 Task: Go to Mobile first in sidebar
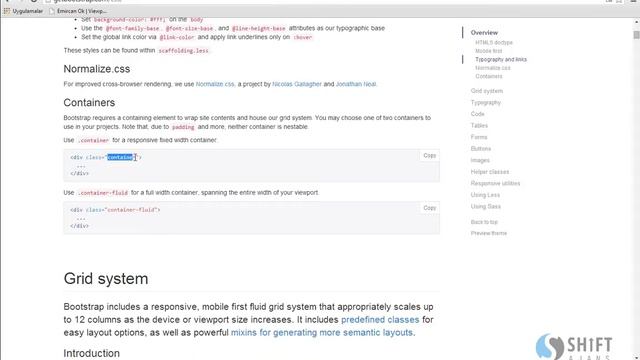(x=489, y=51)
